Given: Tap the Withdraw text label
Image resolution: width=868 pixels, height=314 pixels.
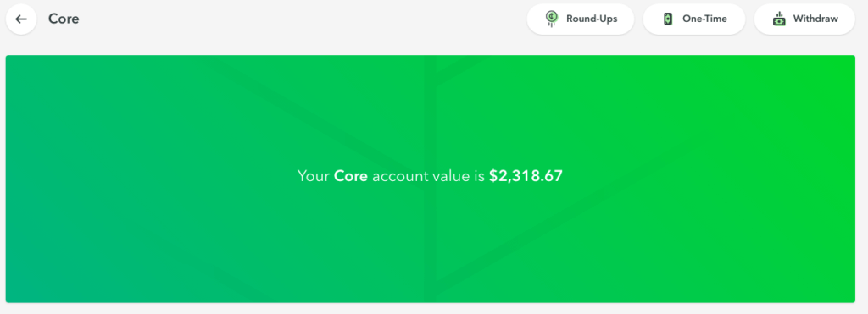Looking at the screenshot, I should [815, 19].
